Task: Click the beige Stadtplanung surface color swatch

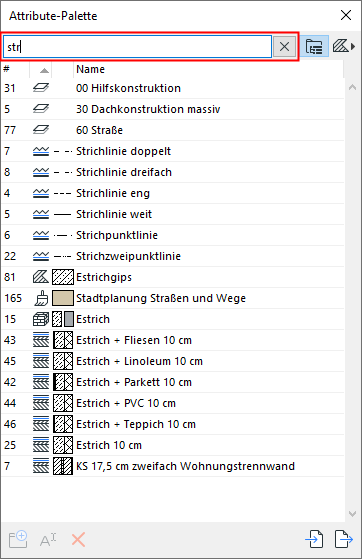Action: point(63,298)
